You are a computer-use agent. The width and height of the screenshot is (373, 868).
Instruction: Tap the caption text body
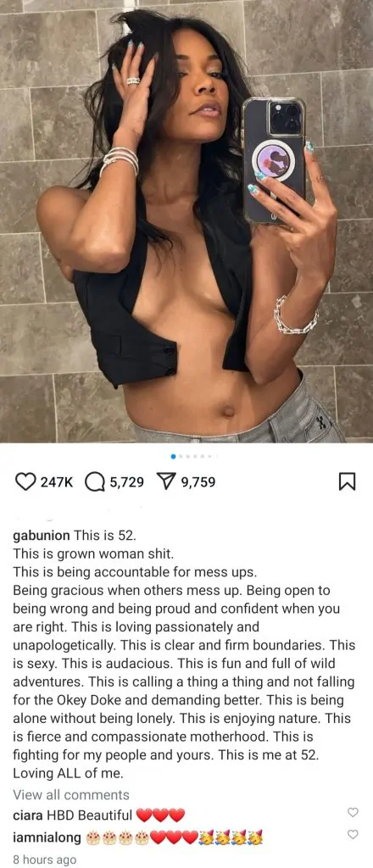[x=184, y=658]
